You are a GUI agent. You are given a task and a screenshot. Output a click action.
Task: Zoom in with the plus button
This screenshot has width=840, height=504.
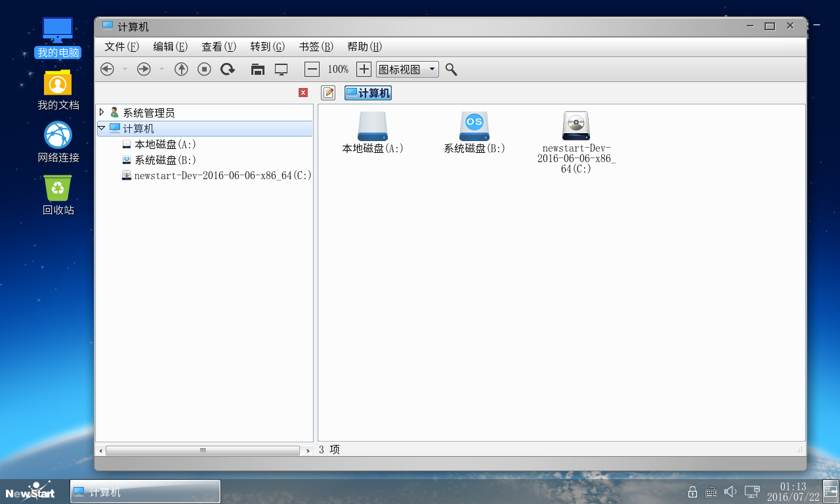tap(364, 69)
